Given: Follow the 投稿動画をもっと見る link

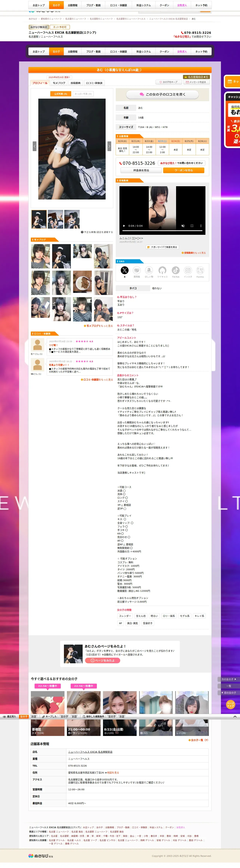Looking at the screenshot, I should 194,253.
